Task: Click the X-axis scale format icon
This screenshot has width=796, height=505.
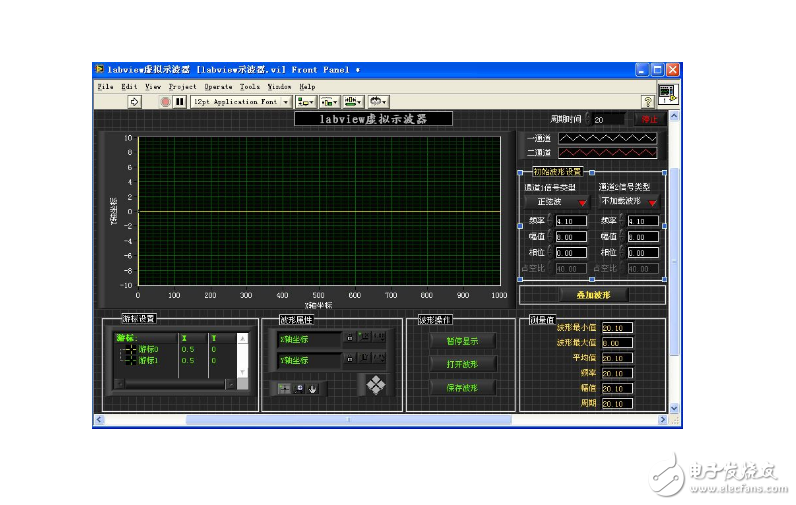Action: pyautogui.click(x=379, y=338)
